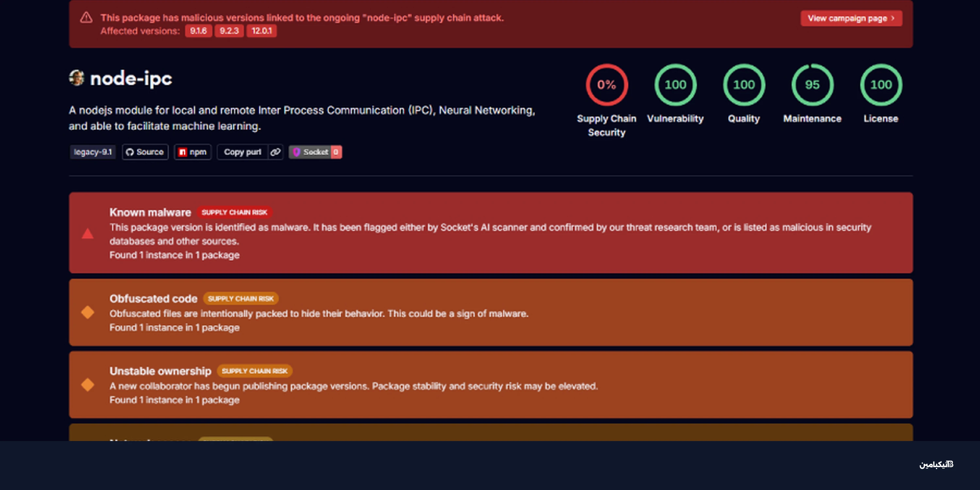Click the orange diamond icon on Obfuscated code alert
Viewport: 980px width, 490px height.
click(x=88, y=312)
